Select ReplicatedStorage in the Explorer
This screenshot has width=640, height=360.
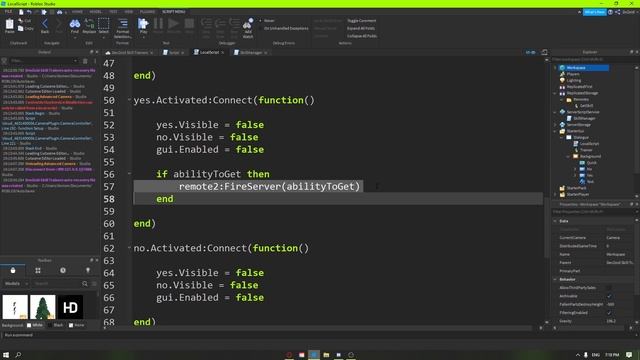point(582,93)
